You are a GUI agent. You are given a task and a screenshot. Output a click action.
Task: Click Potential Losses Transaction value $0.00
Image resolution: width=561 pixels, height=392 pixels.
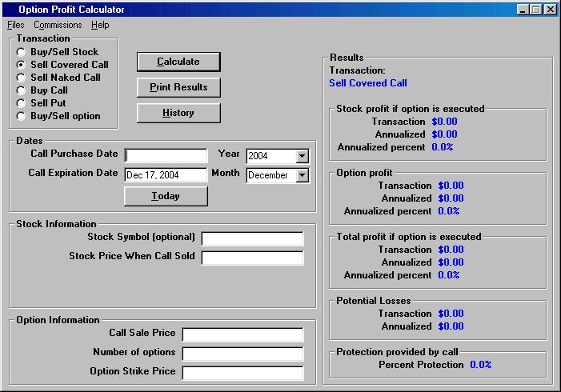coord(451,314)
